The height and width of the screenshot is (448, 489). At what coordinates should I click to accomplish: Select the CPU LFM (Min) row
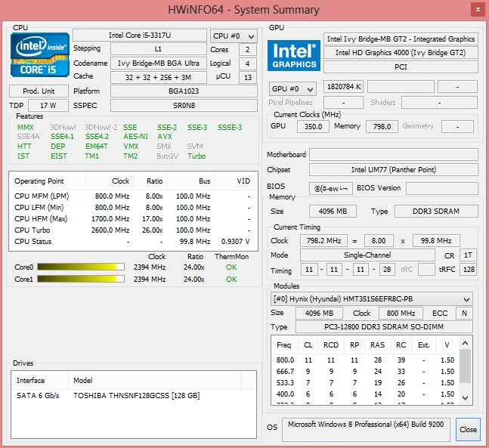[x=132, y=207]
